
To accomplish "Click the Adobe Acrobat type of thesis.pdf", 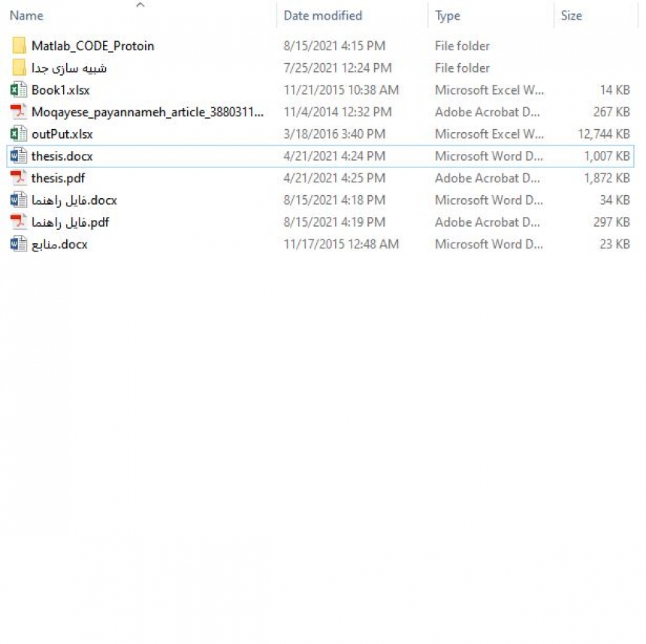I will tap(488, 178).
